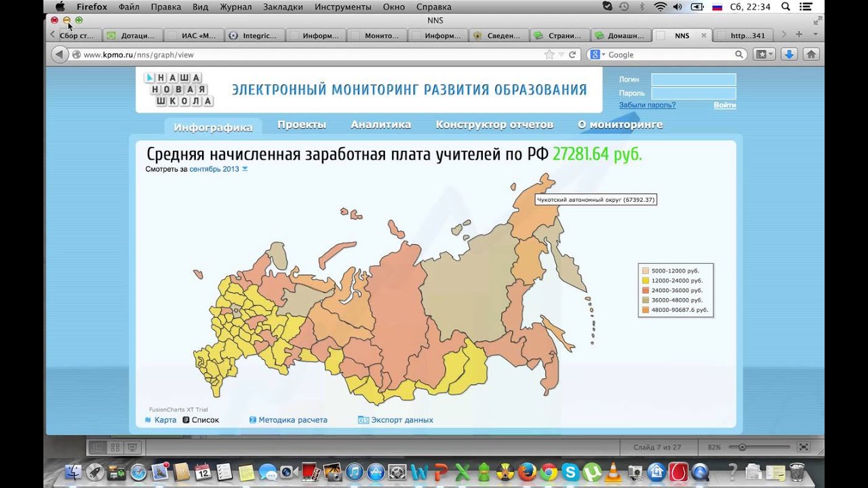The height and width of the screenshot is (488, 868).
Task: Click the Наша Новая Школа logo
Action: [178, 89]
